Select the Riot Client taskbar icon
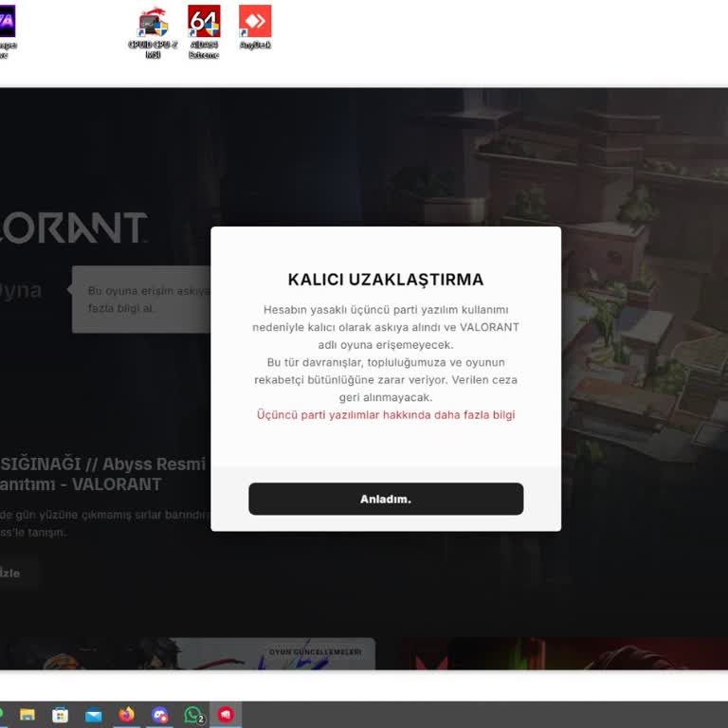 (x=226, y=715)
